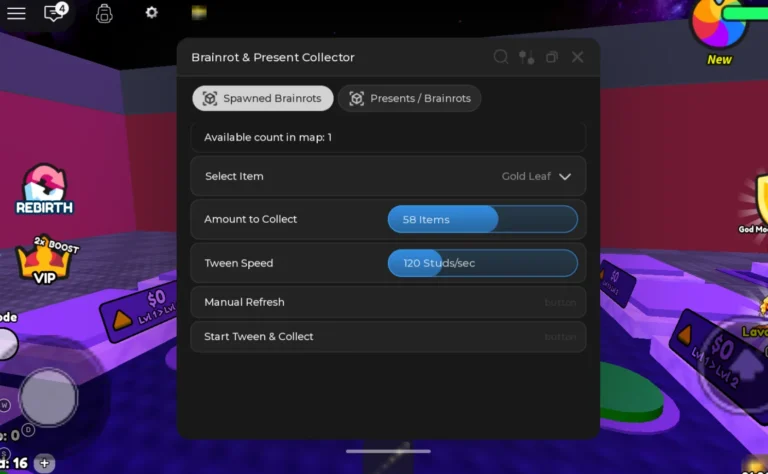768x474 pixels.
Task: Expand the Select Item dropdown
Action: click(x=388, y=176)
